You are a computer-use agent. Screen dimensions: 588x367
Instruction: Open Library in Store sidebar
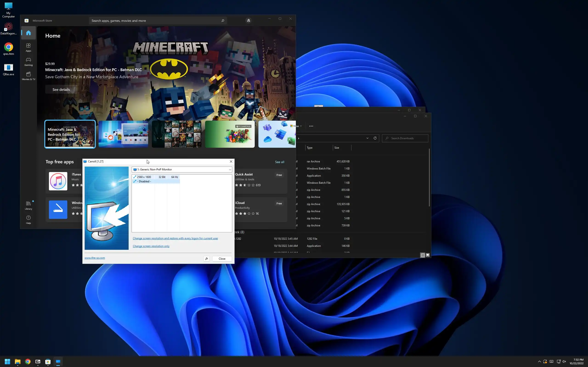[28, 205]
